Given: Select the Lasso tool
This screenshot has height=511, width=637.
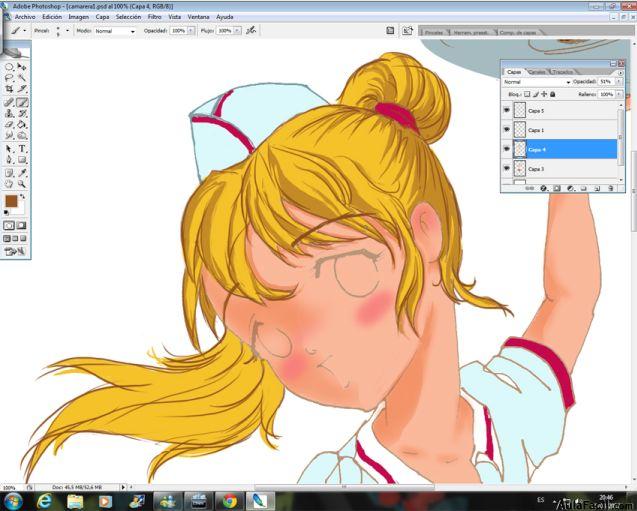Looking at the screenshot, I should click(9, 78).
